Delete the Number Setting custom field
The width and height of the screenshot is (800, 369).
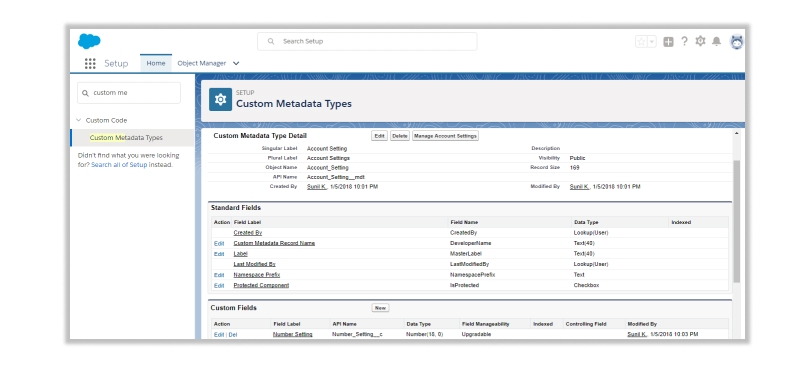(233, 335)
